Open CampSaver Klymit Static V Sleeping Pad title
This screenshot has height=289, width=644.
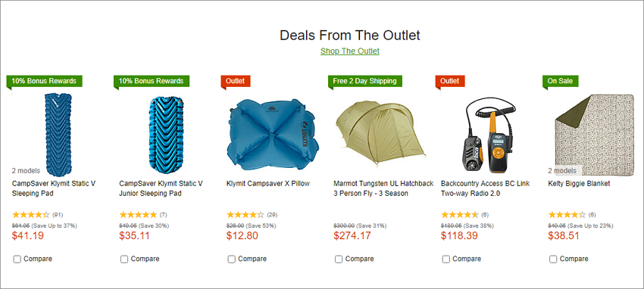point(54,188)
